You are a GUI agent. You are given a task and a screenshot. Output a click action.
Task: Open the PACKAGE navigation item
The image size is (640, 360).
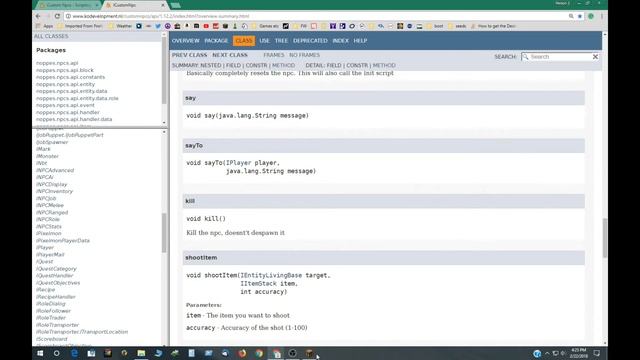pyautogui.click(x=216, y=41)
